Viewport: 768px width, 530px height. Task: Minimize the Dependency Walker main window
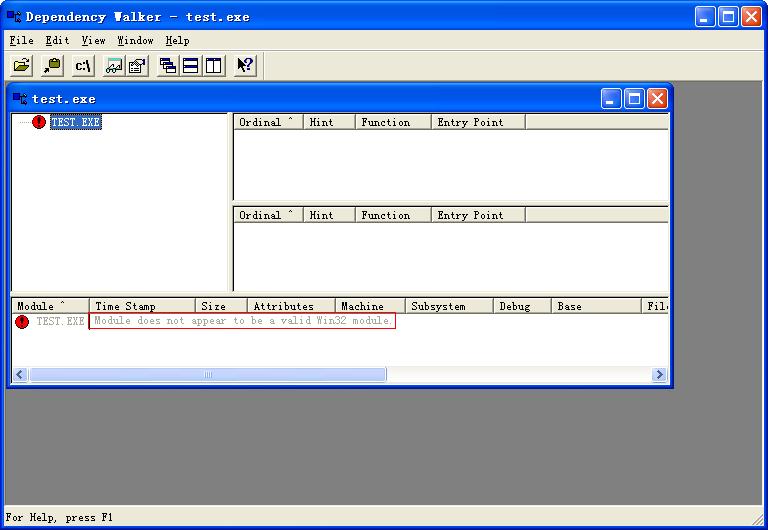(x=705, y=17)
